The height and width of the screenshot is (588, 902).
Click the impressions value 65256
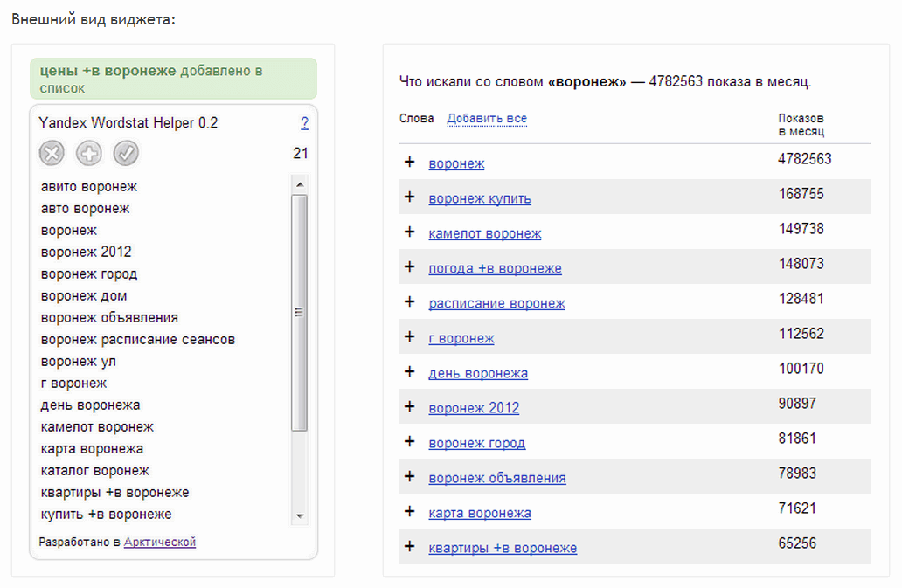coord(797,543)
